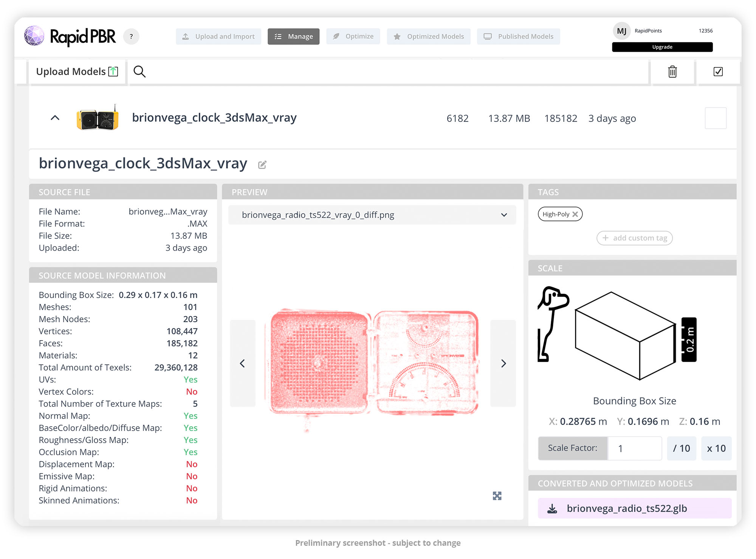Viewport: 756px width, 559px height.
Task: Click the Faces value 185,182 in model info
Action: [x=182, y=343]
